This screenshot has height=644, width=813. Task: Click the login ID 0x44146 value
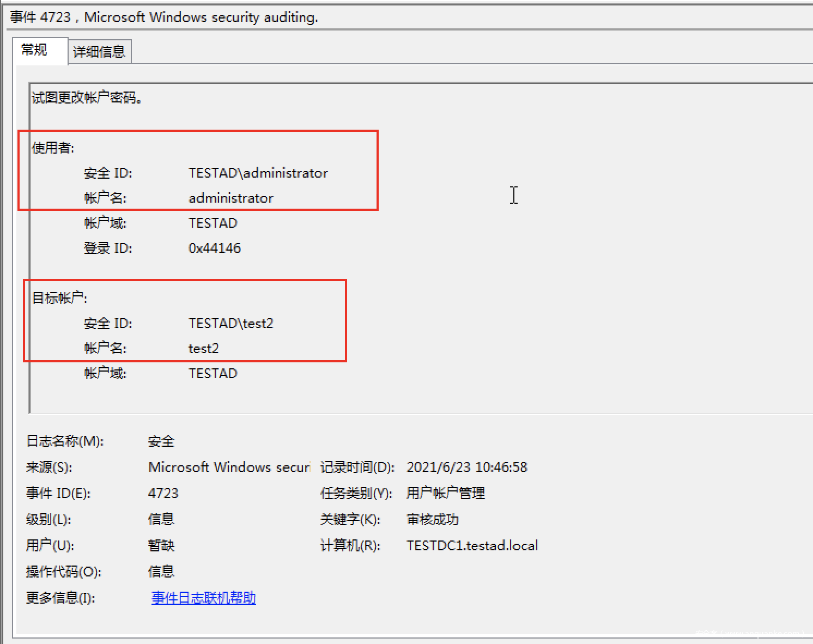coord(215,248)
